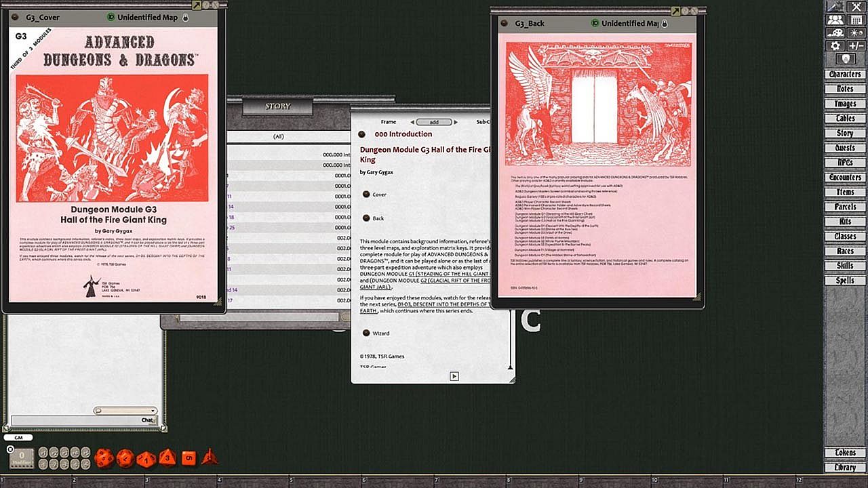Viewport: 868px width, 488px height.
Task: Click the 000 Introduction record link icon
Action: [x=362, y=134]
